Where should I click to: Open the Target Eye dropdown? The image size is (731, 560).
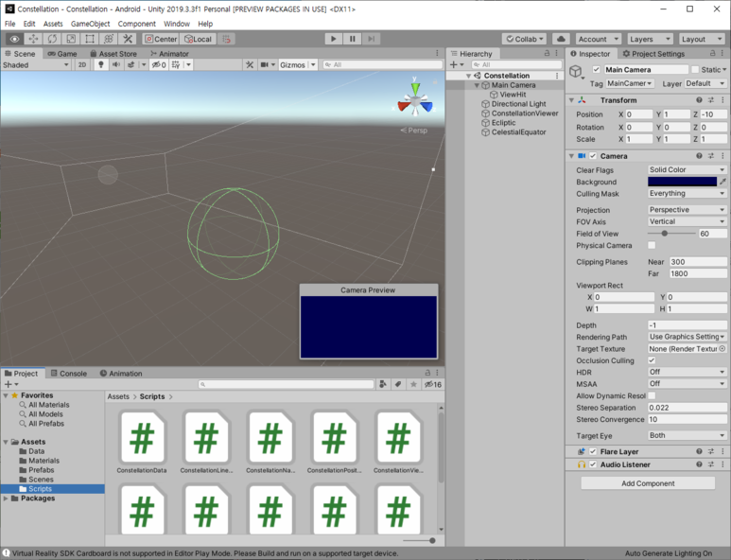click(687, 435)
